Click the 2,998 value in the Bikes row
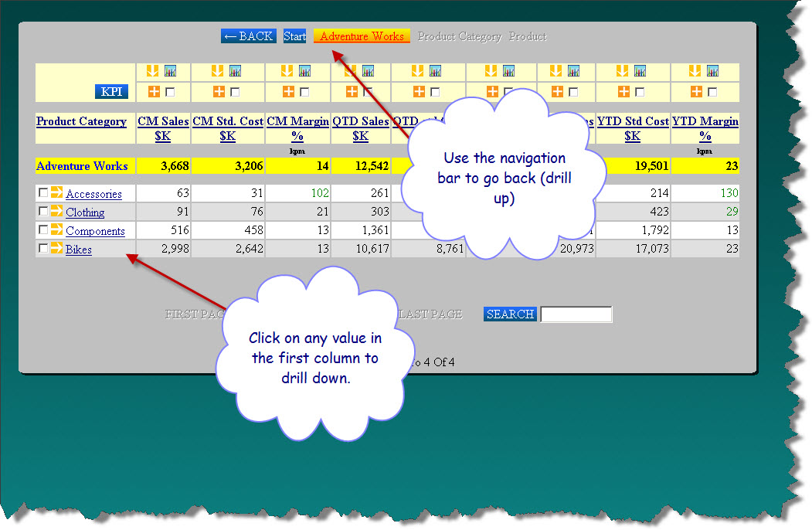The height and width of the screenshot is (530, 812). click(175, 249)
